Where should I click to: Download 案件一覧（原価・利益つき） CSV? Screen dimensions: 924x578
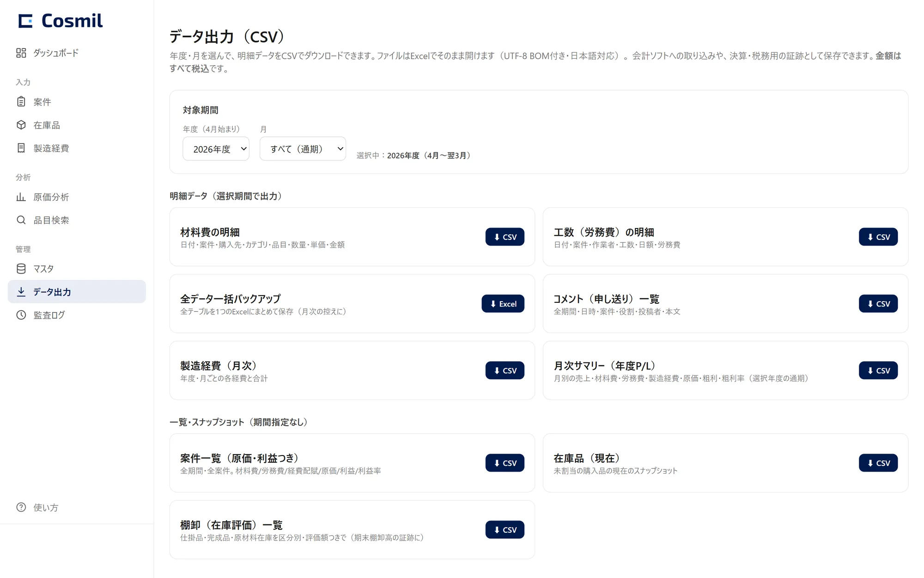[505, 463]
